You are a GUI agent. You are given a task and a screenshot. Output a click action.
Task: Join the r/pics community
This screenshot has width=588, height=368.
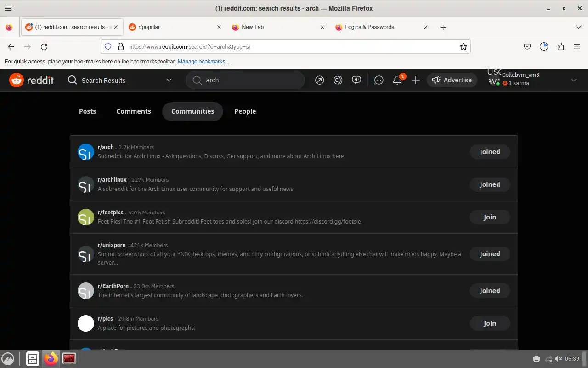(x=490, y=323)
